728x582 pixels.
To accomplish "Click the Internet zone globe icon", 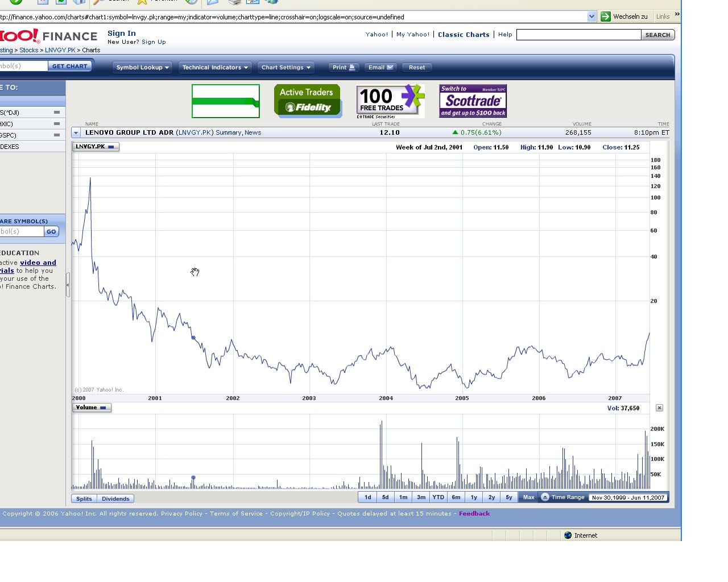I will [568, 535].
